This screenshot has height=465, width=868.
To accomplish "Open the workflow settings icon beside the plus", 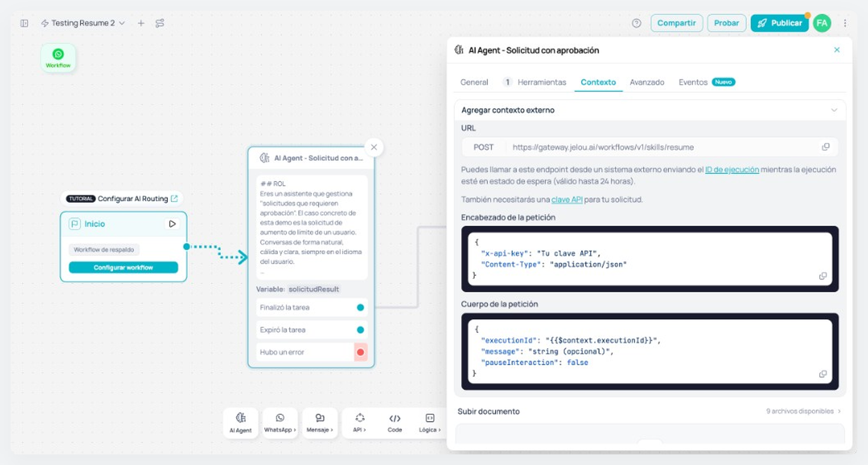I will (160, 23).
